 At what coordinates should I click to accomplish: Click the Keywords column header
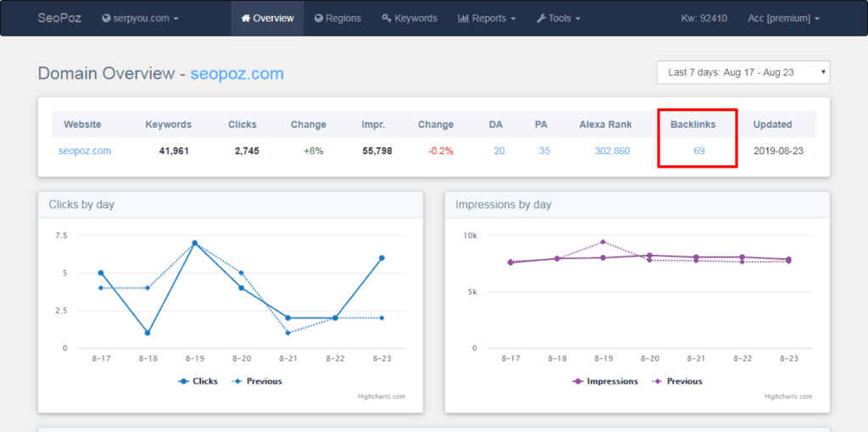169,125
